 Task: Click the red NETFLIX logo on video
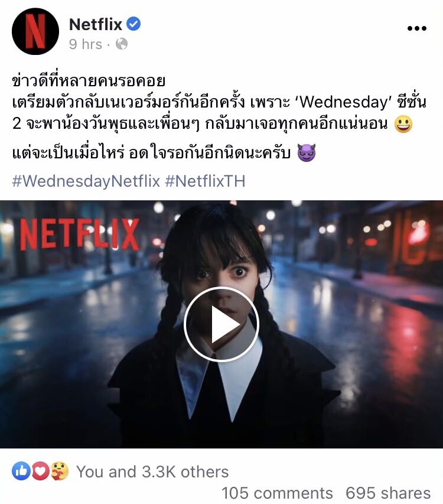(79, 235)
